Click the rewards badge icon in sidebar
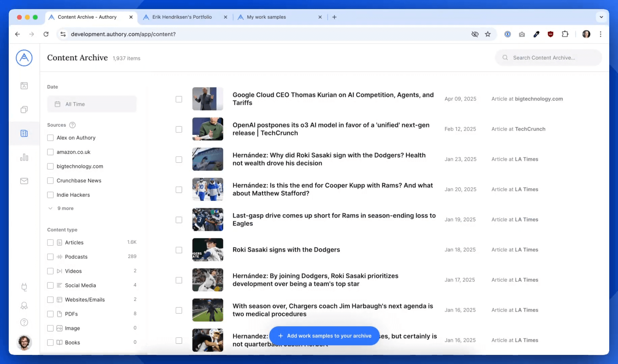Image resolution: width=618 pixels, height=364 pixels. pyautogui.click(x=24, y=306)
